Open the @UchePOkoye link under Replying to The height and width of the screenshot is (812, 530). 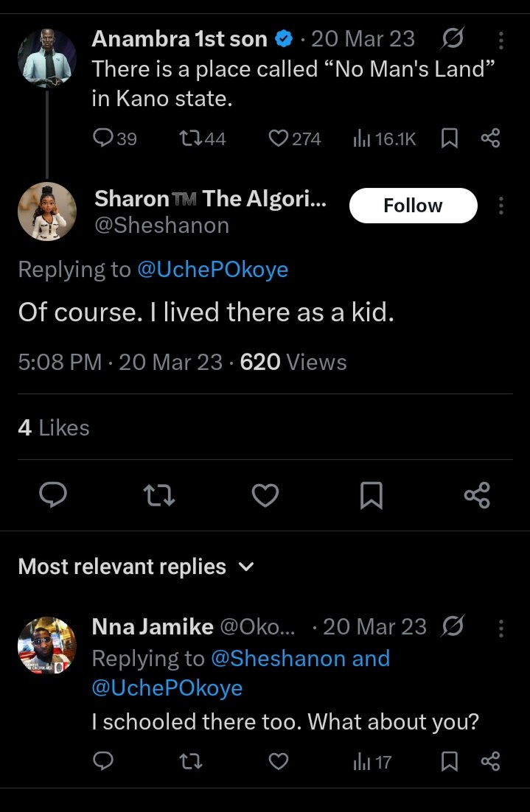(212, 270)
